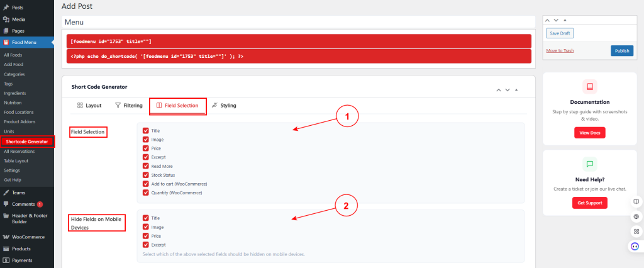Click the Comments speech bubble icon
Image resolution: width=644 pixels, height=268 pixels.
pos(6,204)
